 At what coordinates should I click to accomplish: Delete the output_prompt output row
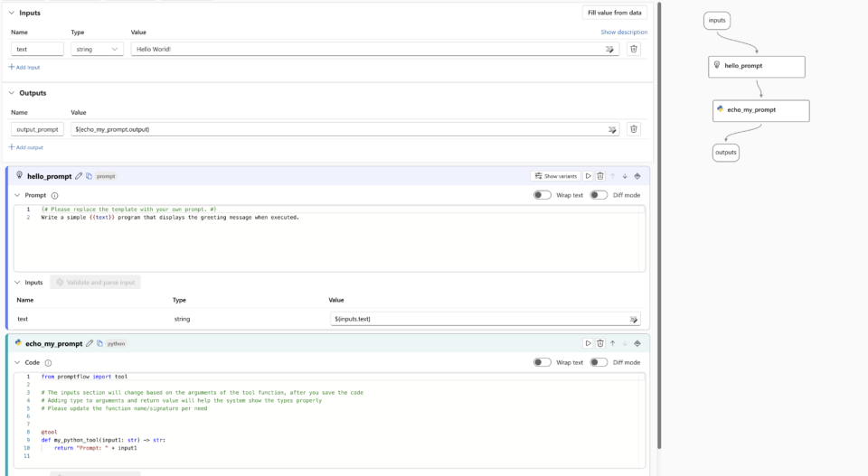(634, 129)
